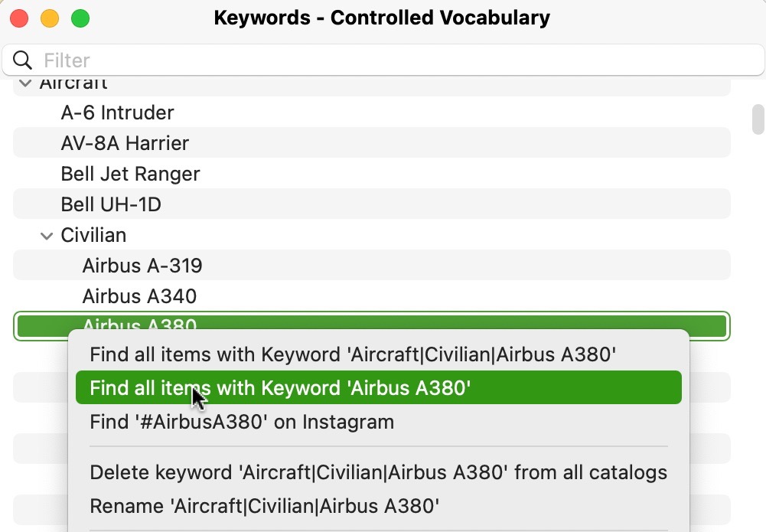Image resolution: width=766 pixels, height=532 pixels.
Task: Choose the Bell Jet Ranger keyword
Action: coord(130,174)
